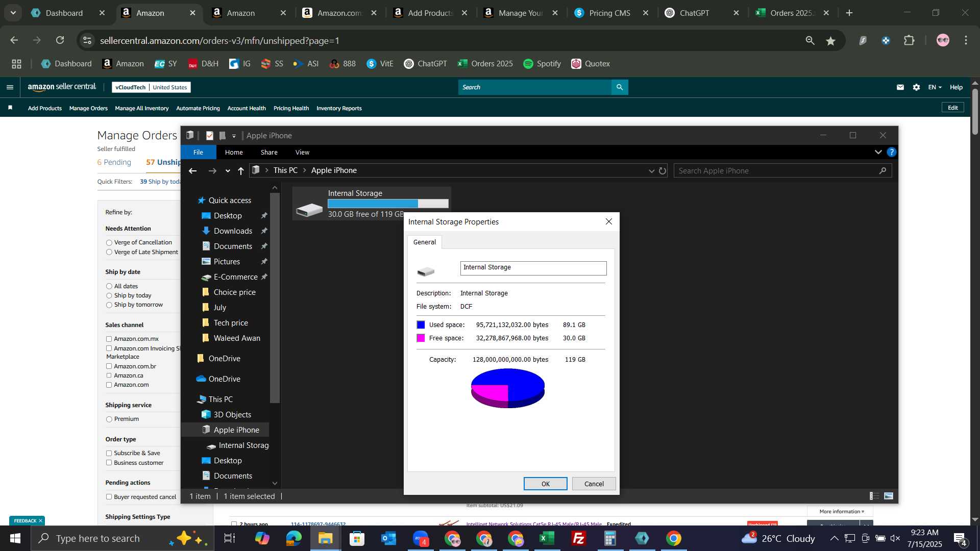Open the Seller Central hamburger menu
The width and height of the screenshot is (980, 551).
[10, 87]
